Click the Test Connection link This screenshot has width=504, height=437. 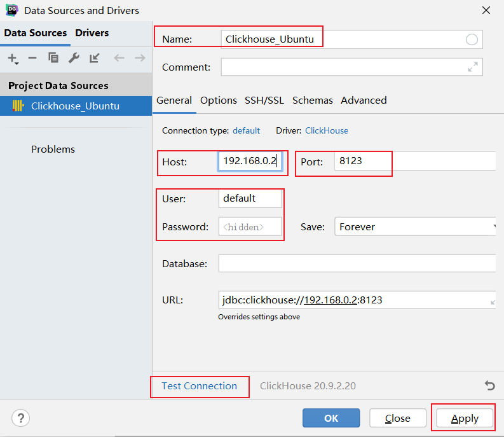click(200, 386)
